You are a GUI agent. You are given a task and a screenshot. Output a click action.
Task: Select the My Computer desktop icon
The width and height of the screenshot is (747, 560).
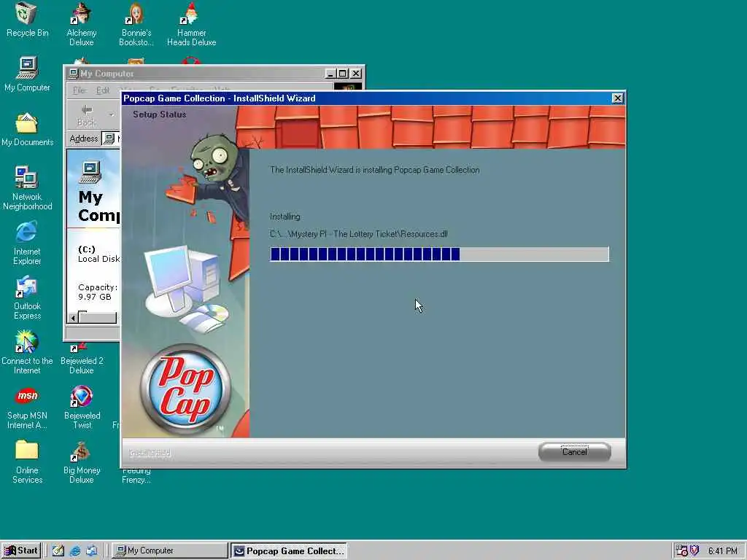click(27, 74)
